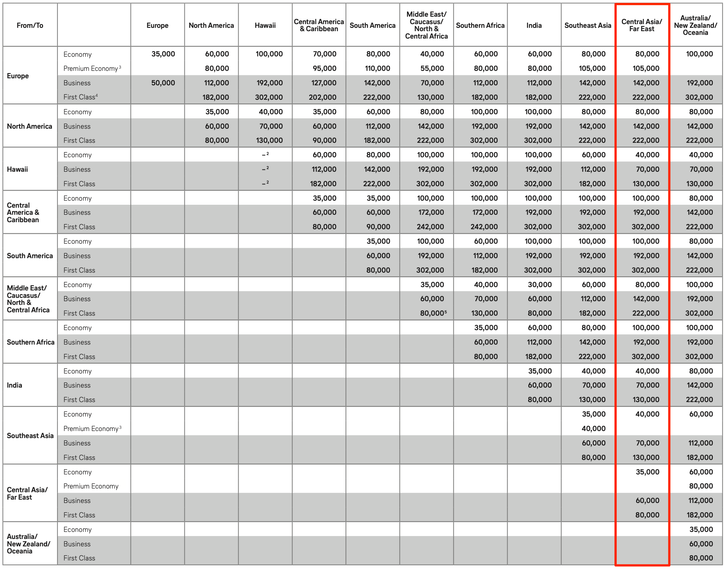
Task: Click the Central Asia/Far East column header
Action: 642,25
